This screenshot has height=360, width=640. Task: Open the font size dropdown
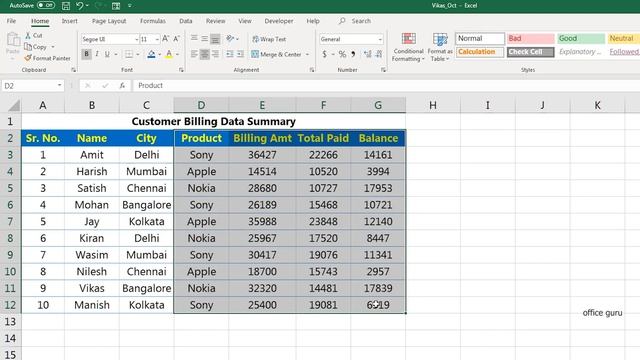pyautogui.click(x=157, y=39)
